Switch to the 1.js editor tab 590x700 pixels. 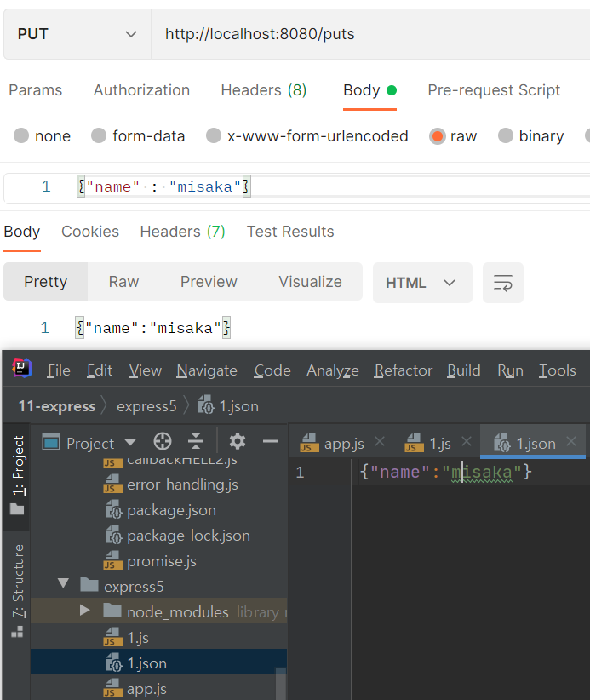427,444
